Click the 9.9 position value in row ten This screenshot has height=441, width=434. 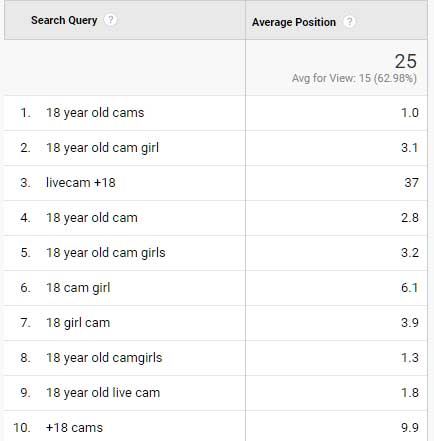[410, 428]
